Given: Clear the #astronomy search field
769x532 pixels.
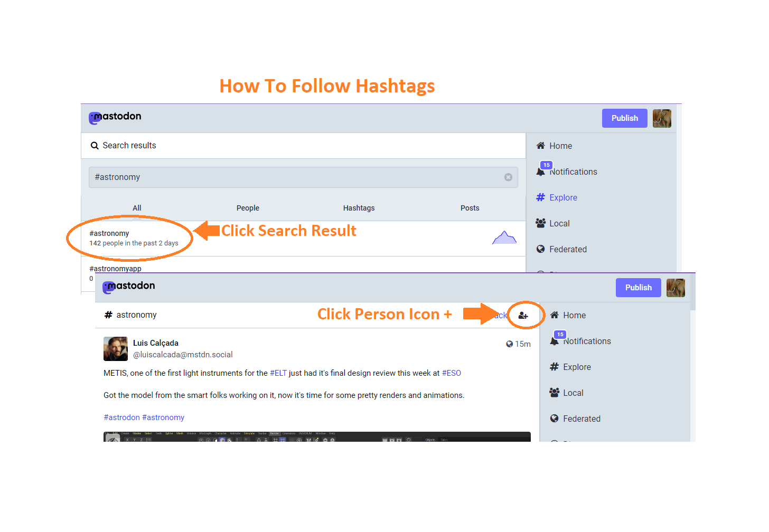Looking at the screenshot, I should 508,177.
